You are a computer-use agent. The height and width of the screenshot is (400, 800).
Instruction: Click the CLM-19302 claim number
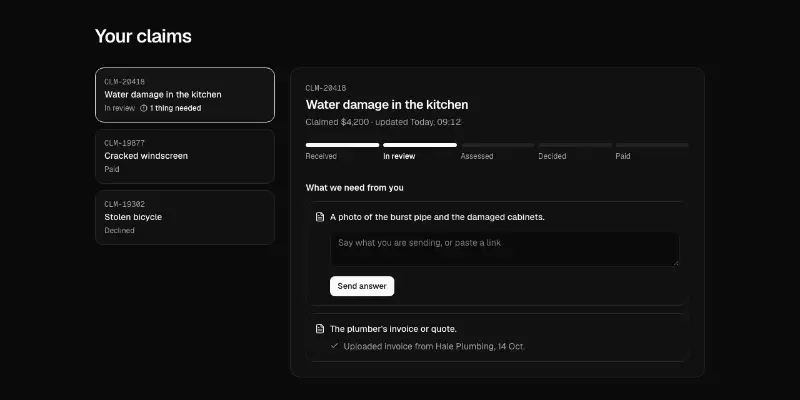(x=124, y=205)
